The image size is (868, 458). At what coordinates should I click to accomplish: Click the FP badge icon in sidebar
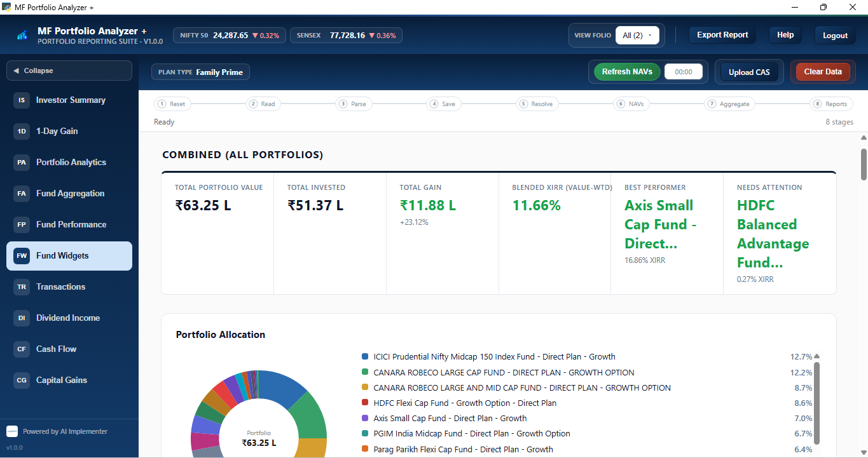pos(22,225)
